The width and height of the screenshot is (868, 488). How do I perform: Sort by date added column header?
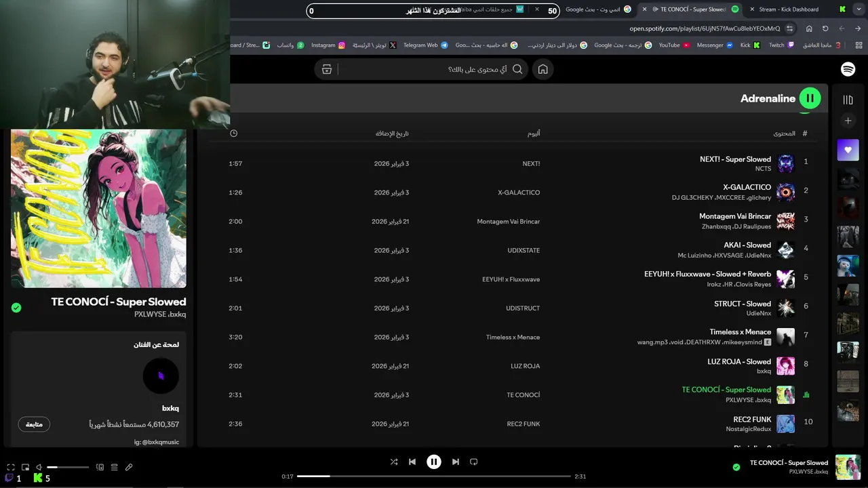392,134
